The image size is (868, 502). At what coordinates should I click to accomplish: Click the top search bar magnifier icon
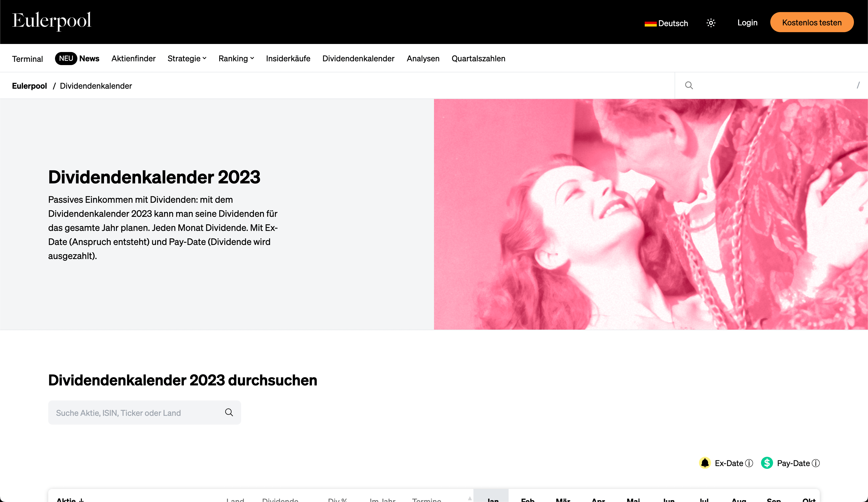(x=689, y=85)
